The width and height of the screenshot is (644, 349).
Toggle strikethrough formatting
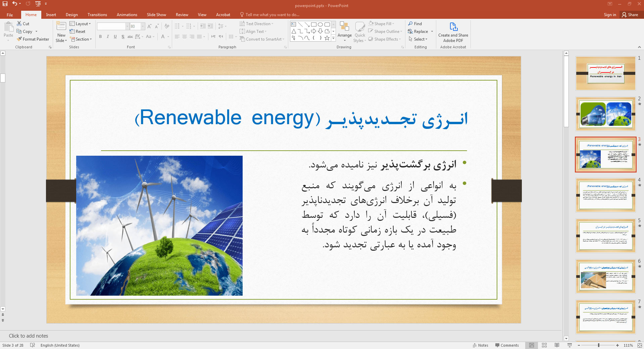tap(130, 37)
